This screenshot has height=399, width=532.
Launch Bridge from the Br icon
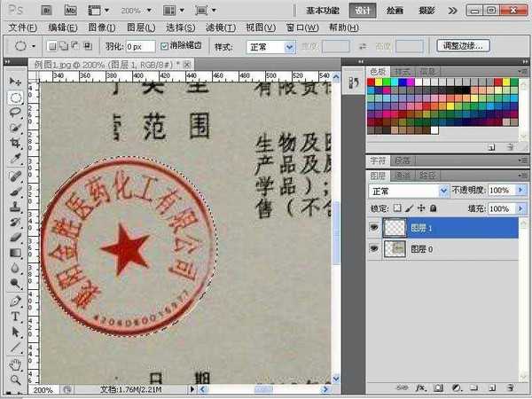tap(44, 11)
